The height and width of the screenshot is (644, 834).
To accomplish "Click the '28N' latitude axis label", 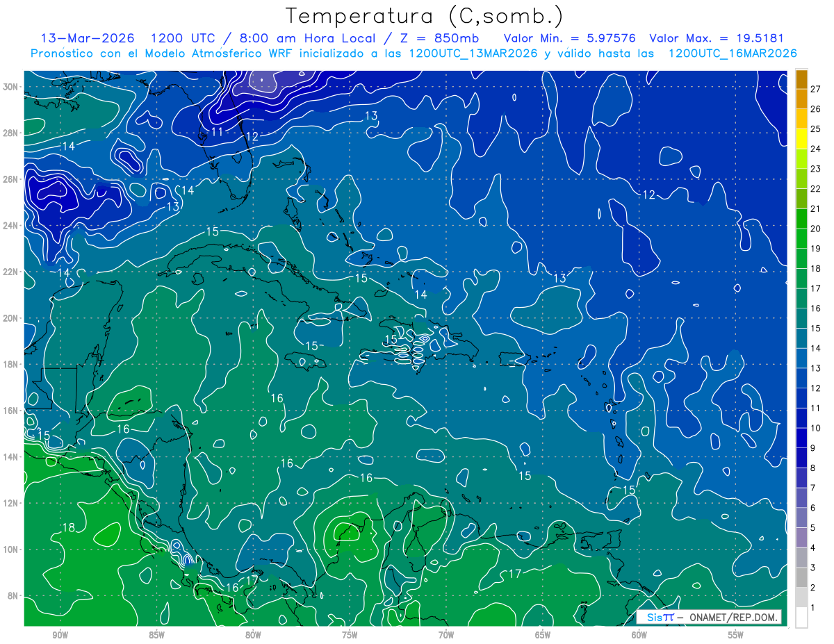I will (10, 133).
